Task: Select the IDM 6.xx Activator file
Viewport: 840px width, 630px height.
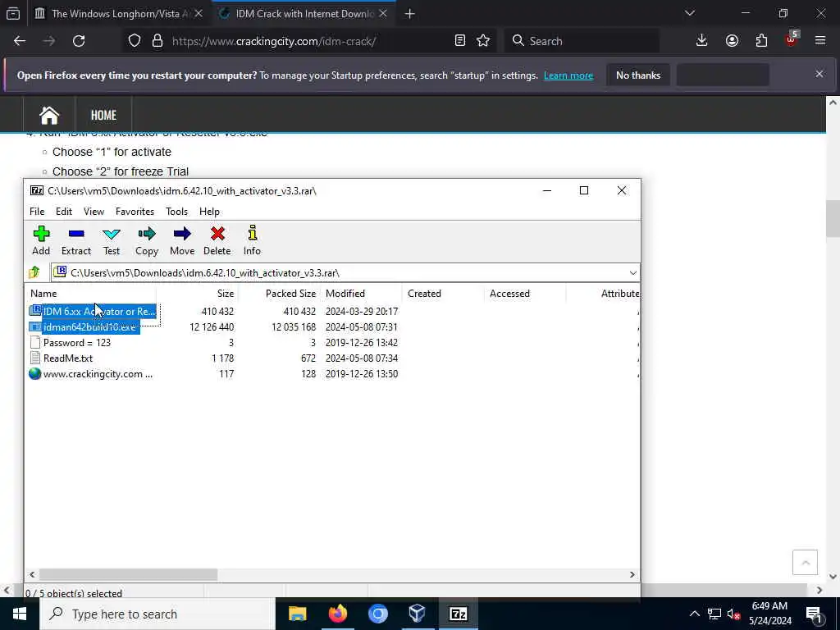Action: (x=93, y=311)
